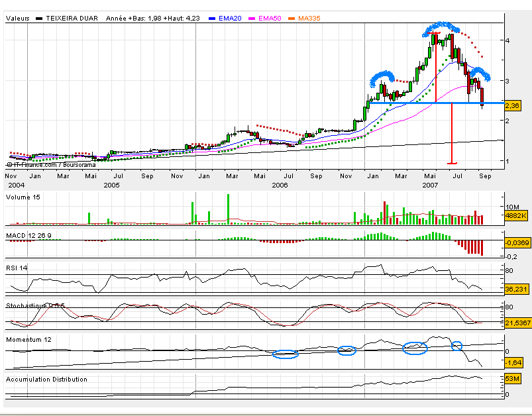Click the IT-Finance.com / Boursorama watermark
The height and width of the screenshot is (416, 532).
point(52,164)
